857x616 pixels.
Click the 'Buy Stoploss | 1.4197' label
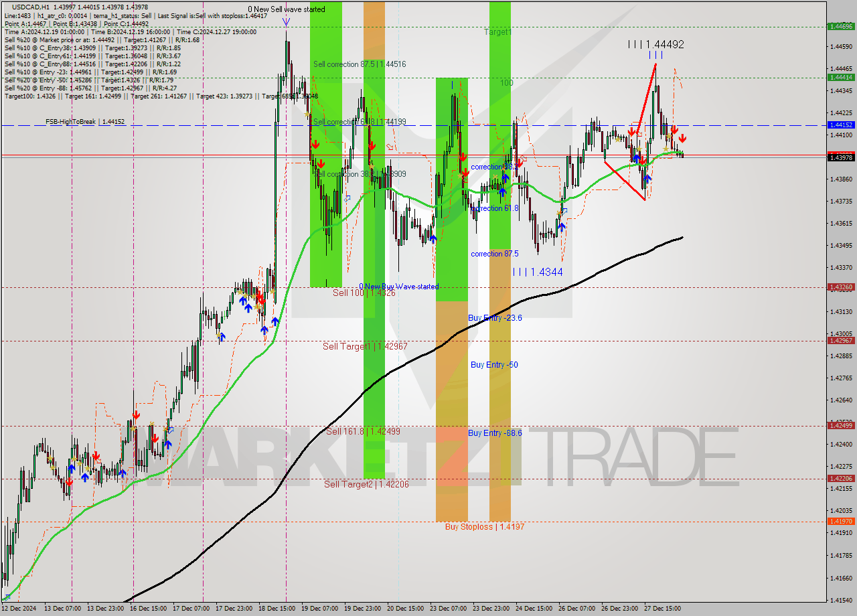click(485, 527)
